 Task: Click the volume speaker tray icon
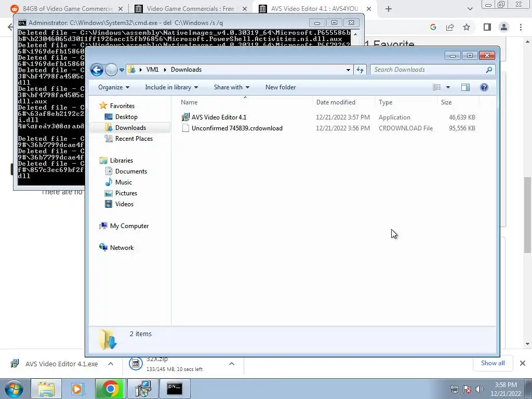coord(479,389)
